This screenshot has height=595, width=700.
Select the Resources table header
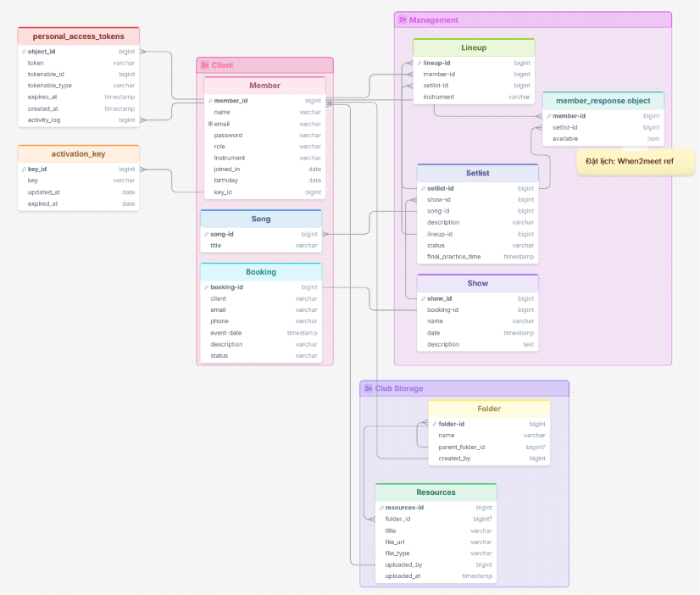pos(436,492)
